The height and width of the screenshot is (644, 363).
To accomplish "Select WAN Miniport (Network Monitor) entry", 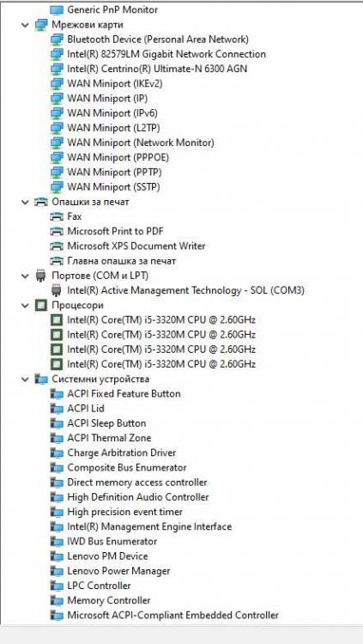I will tap(141, 143).
